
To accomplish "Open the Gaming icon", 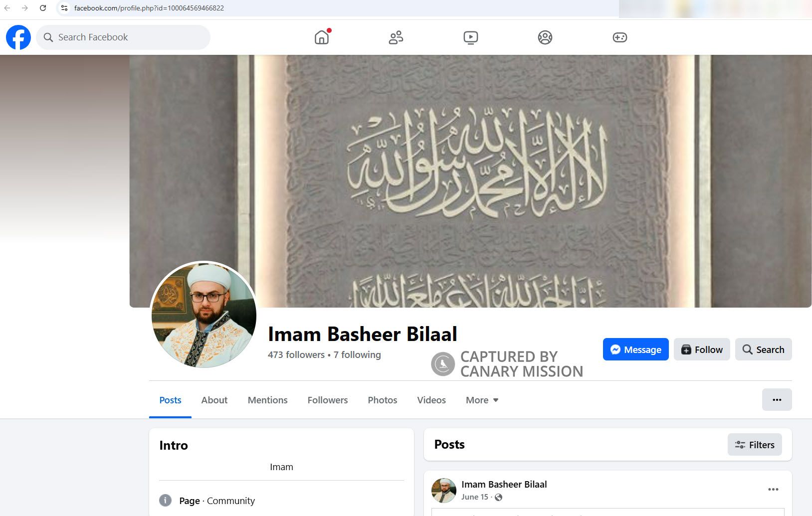I will click(619, 37).
